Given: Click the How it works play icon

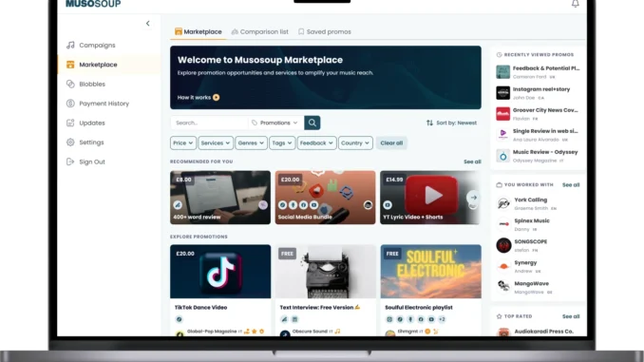Looking at the screenshot, I should pyautogui.click(x=216, y=97).
